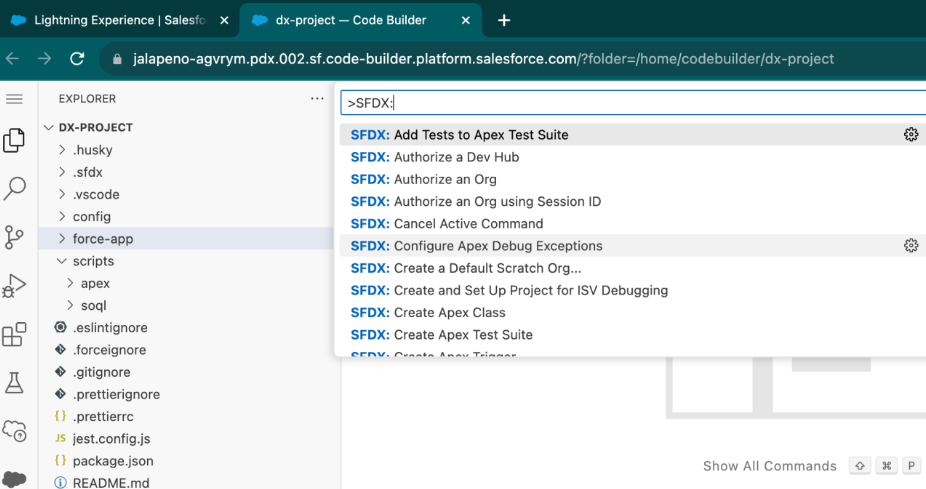Click gear icon for Configure Apex Debug Exceptions
Screen dimensions: 926x489
(910, 246)
